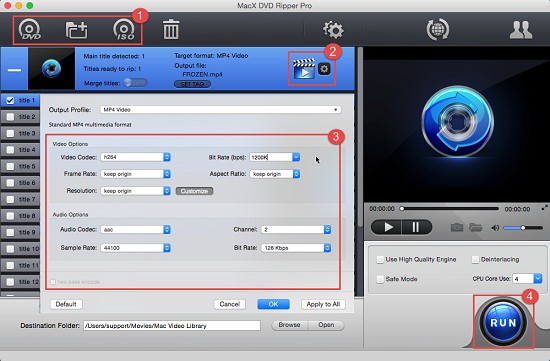Click the Apply to All button
Screen dimensions: 550x361
[323, 304]
